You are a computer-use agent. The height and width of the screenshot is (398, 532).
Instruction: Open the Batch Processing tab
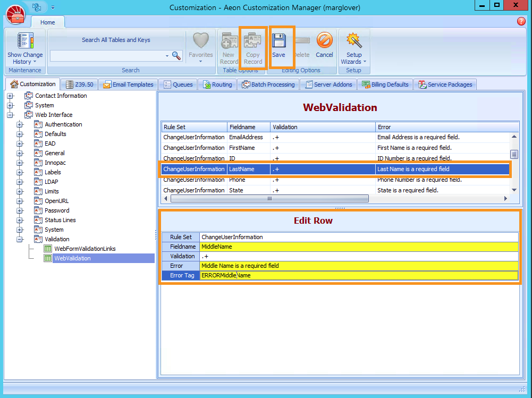tap(268, 84)
